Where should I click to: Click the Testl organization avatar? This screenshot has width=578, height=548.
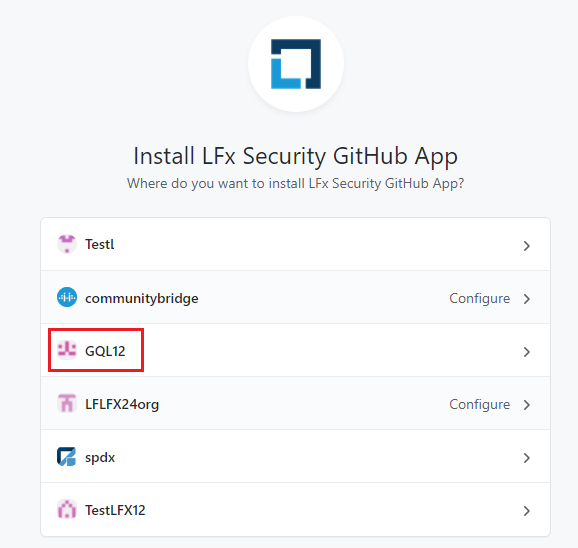pyautogui.click(x=67, y=244)
